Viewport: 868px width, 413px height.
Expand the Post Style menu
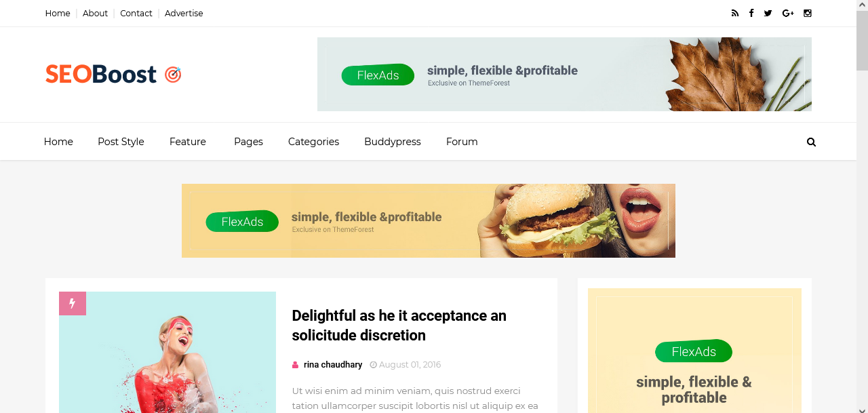[x=121, y=142]
